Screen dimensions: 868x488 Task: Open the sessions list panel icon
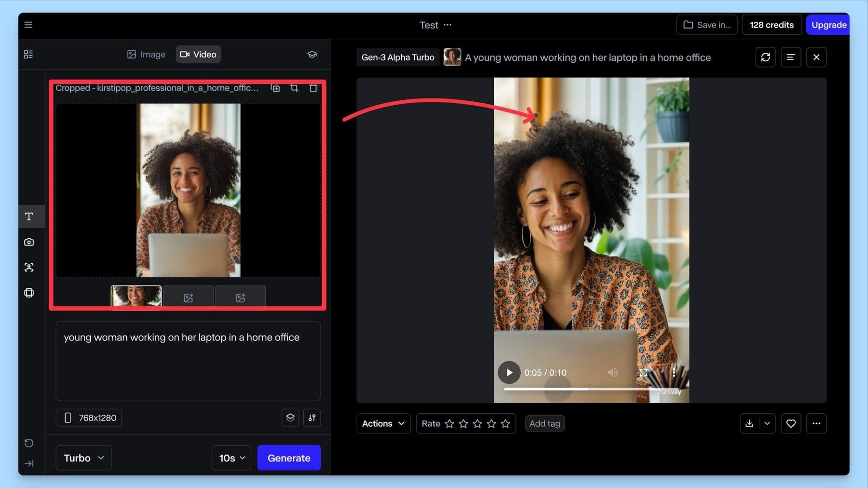pyautogui.click(x=28, y=54)
